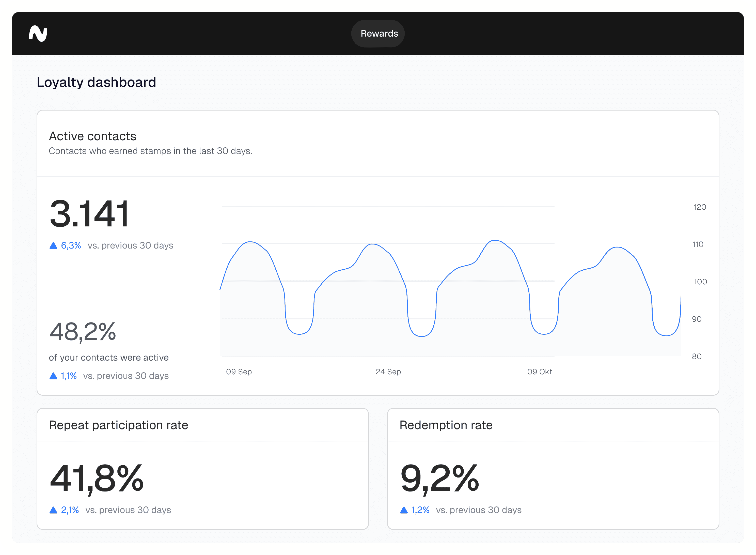
Task: Open the Redemption rate card heading
Action: [x=446, y=425]
